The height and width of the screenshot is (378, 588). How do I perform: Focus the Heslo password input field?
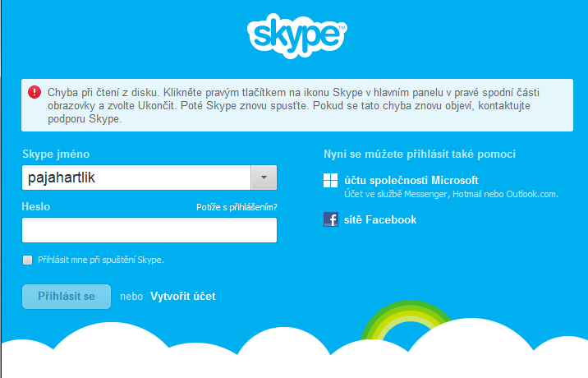149,230
